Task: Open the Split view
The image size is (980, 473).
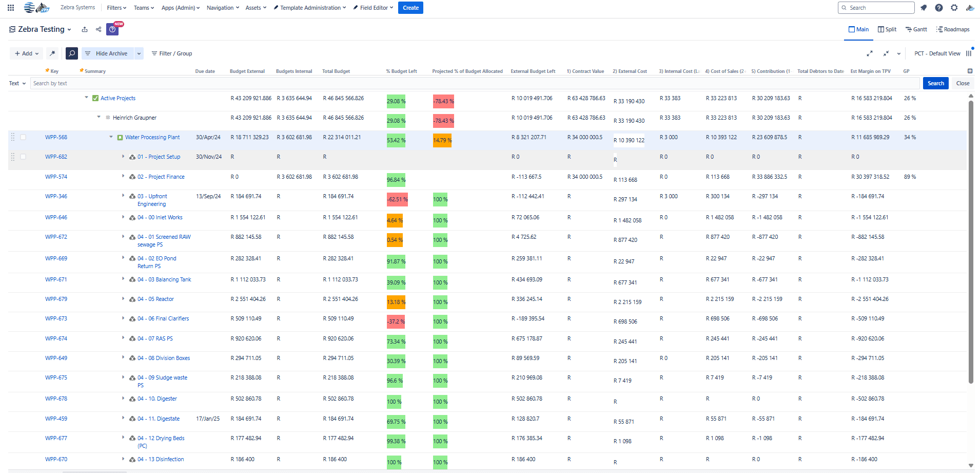Action: [887, 29]
